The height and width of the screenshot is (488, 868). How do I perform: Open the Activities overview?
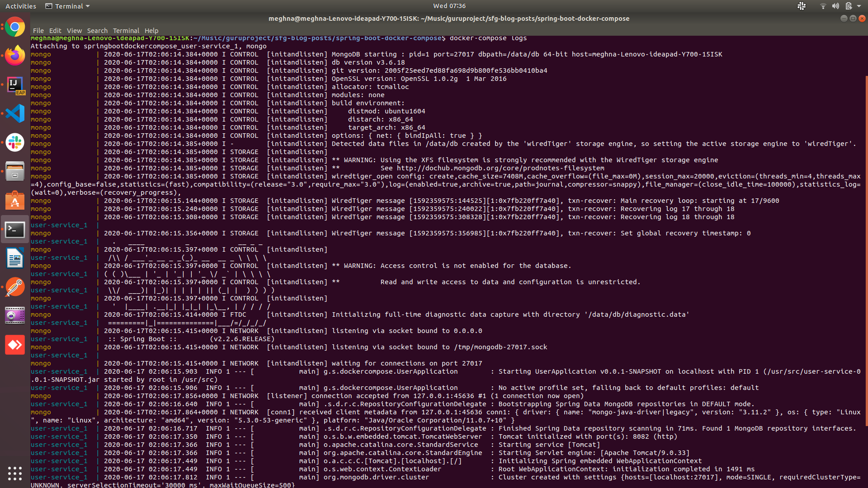click(x=21, y=6)
